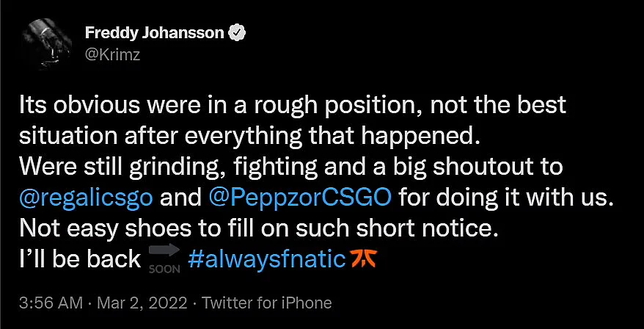
Task: Click the Freddy Johansson display name
Action: 155,33
